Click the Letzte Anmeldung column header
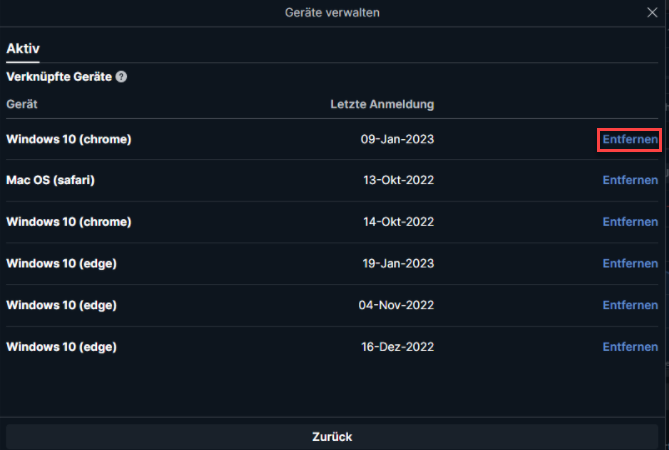Image resolution: width=669 pixels, height=450 pixels. (x=382, y=105)
